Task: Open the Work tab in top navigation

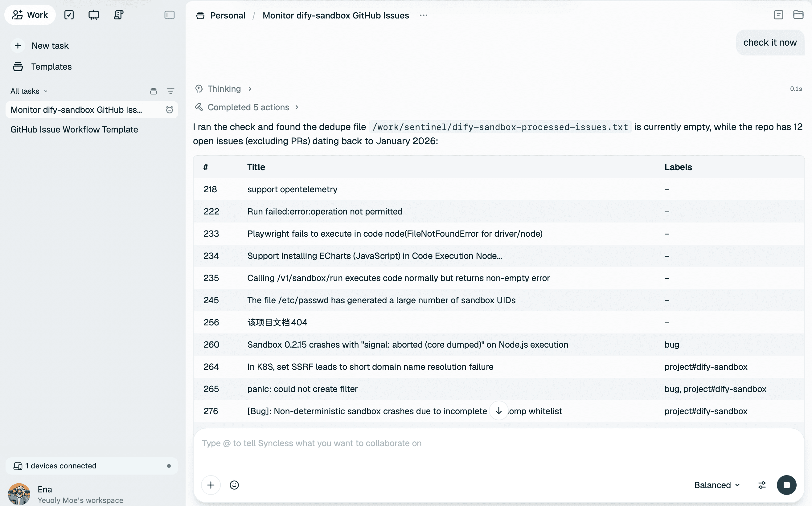Action: click(30, 15)
